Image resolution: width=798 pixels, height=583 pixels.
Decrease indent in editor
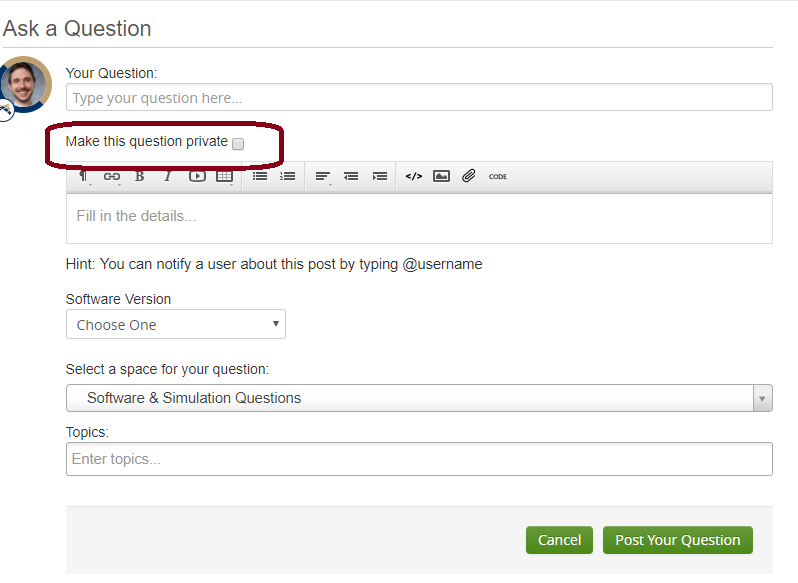point(351,176)
